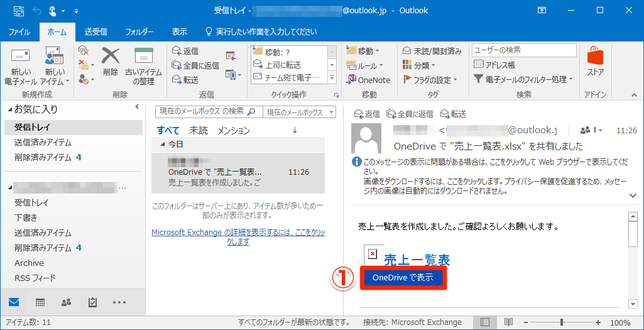
Task: Switch to Tasks view icon
Action: pos(92,302)
